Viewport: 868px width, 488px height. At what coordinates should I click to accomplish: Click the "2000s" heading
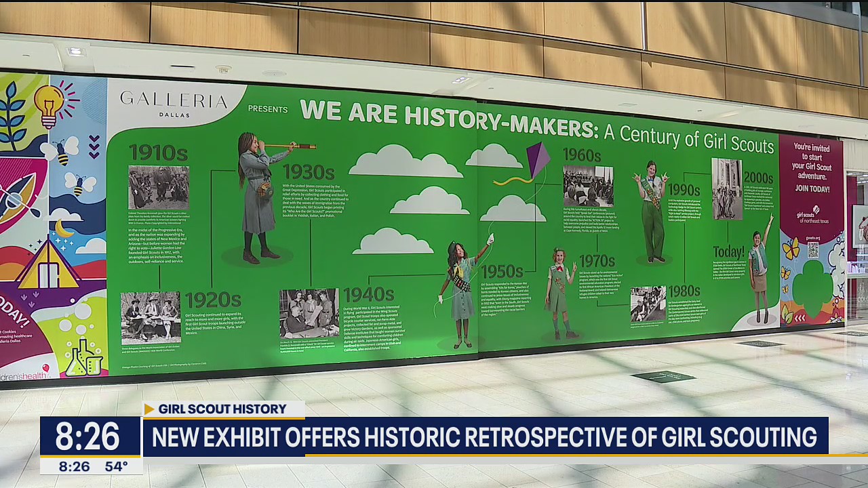[x=758, y=178]
